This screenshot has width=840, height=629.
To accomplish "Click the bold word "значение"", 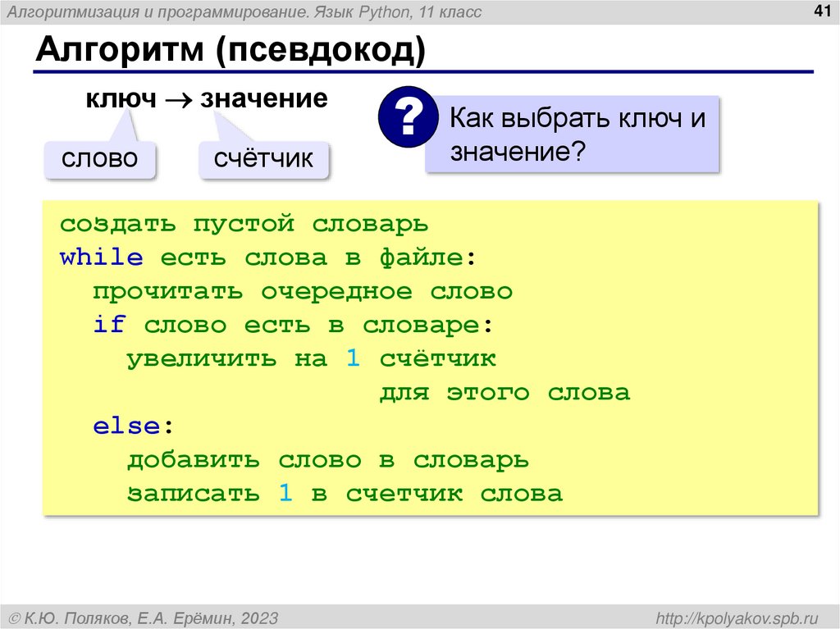I will click(263, 98).
